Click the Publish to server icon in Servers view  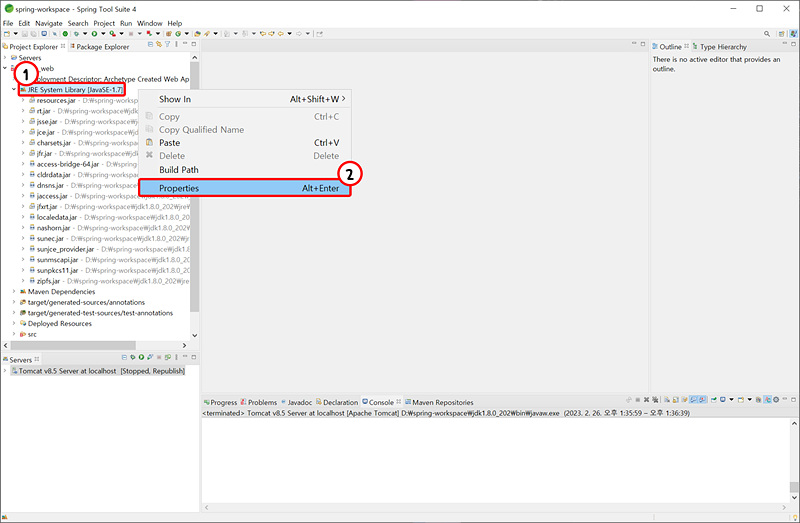pos(167,357)
